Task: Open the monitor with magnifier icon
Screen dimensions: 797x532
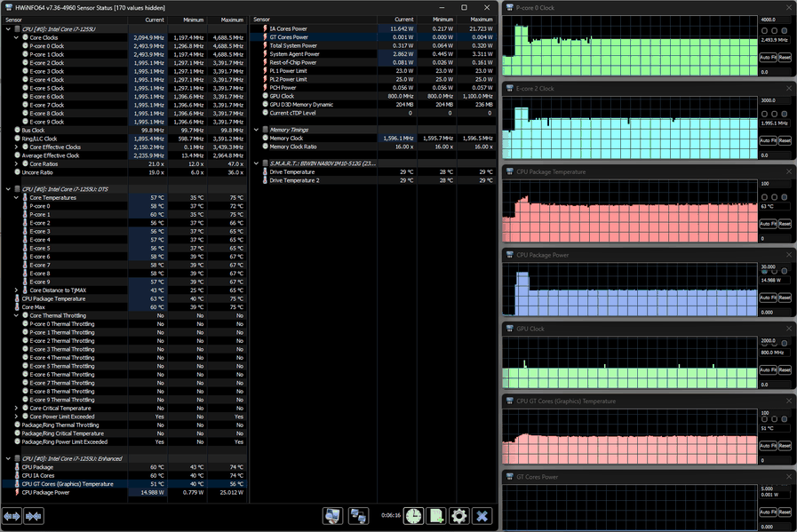Action: click(x=333, y=516)
